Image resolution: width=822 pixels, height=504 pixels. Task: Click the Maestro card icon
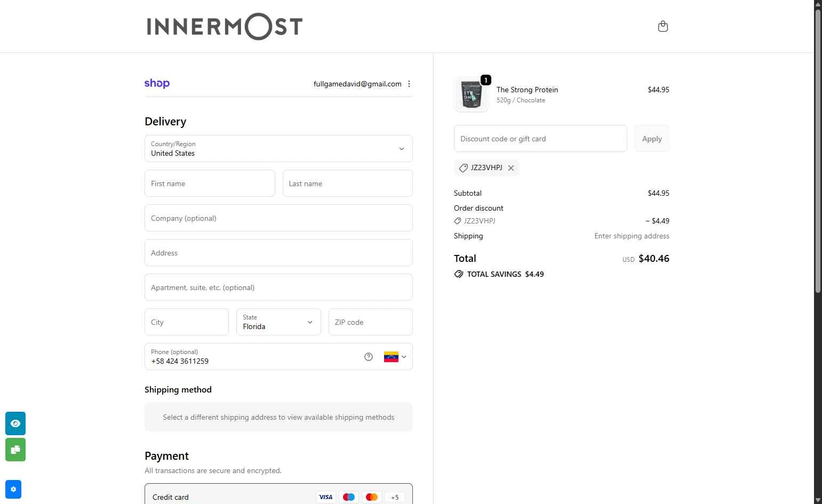pyautogui.click(x=349, y=497)
